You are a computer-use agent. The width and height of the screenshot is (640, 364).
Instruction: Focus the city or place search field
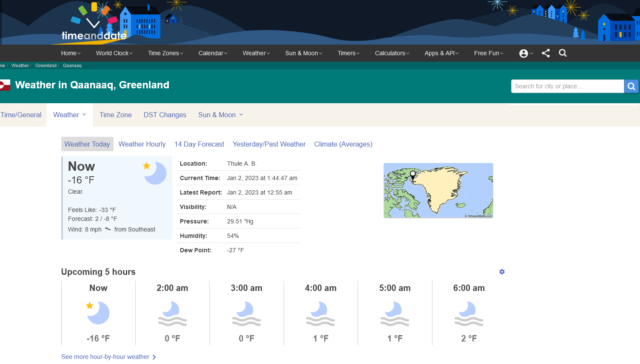(x=567, y=86)
